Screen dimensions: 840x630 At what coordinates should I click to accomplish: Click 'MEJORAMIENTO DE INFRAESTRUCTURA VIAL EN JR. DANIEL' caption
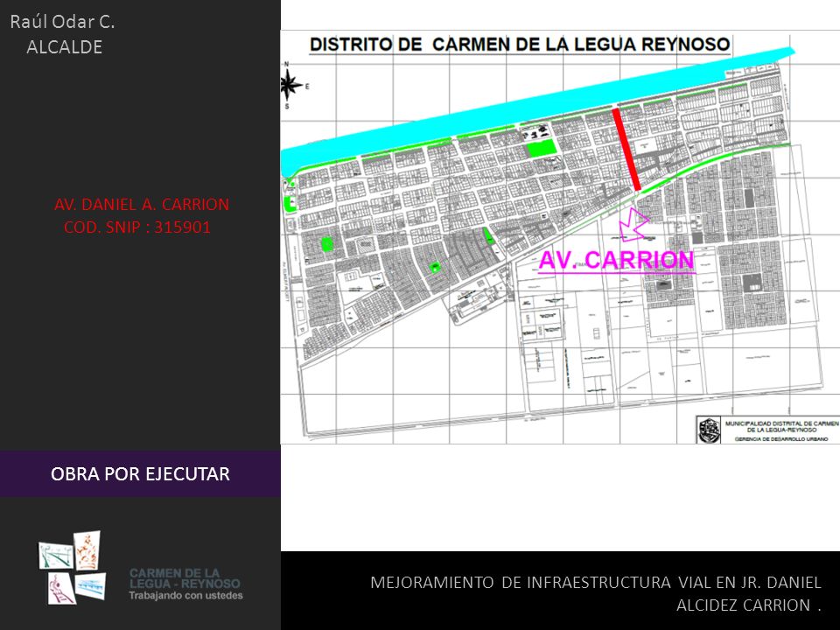[x=596, y=583]
